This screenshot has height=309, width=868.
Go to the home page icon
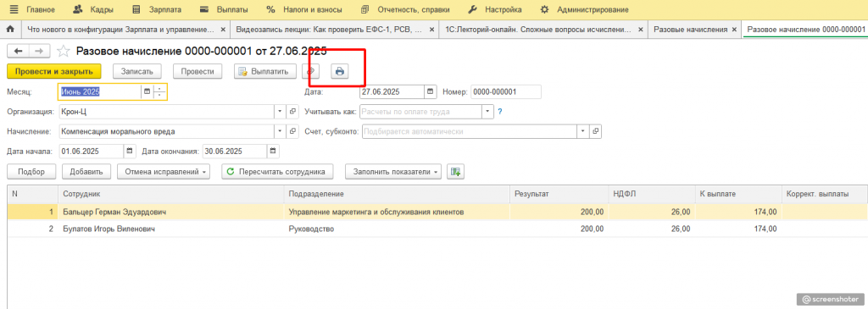coord(9,30)
